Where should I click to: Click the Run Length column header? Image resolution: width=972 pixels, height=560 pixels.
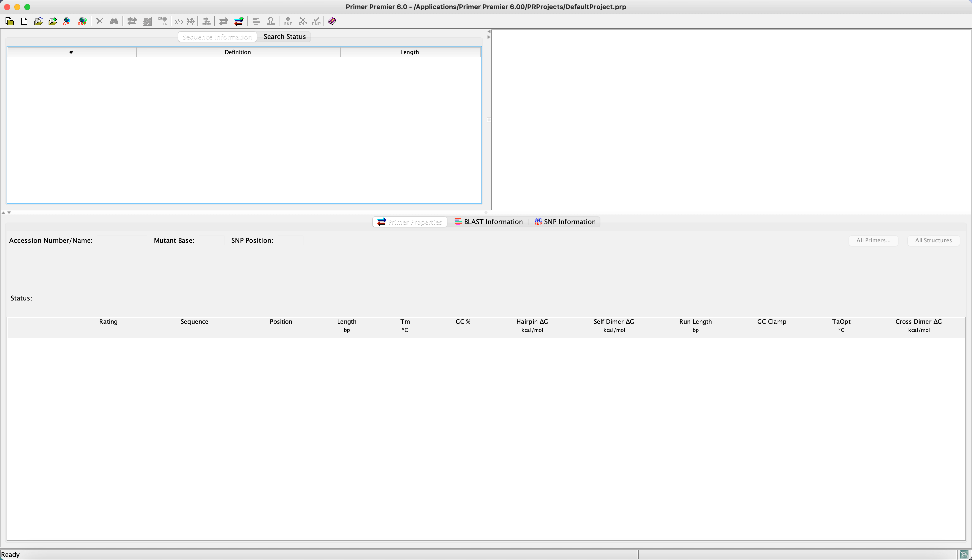coord(695,325)
